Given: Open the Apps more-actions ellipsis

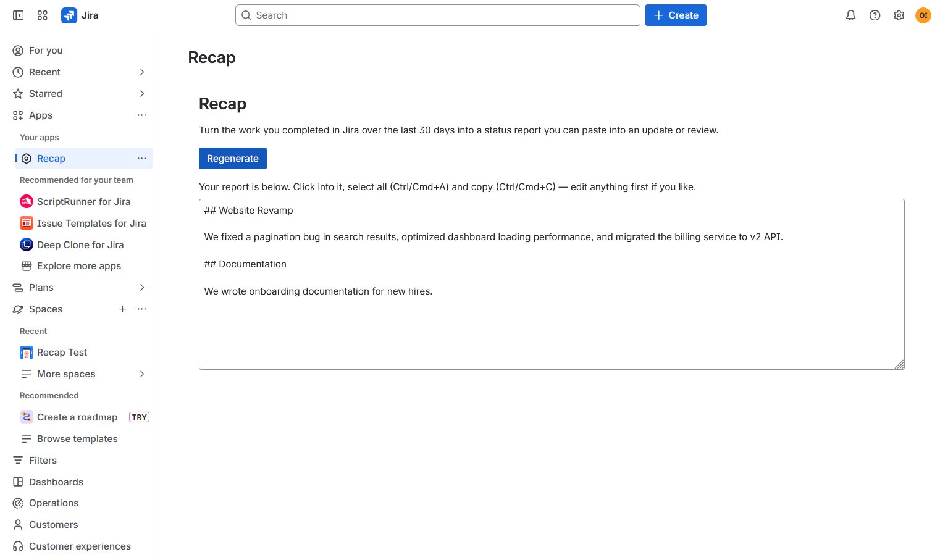Looking at the screenshot, I should coord(142,115).
